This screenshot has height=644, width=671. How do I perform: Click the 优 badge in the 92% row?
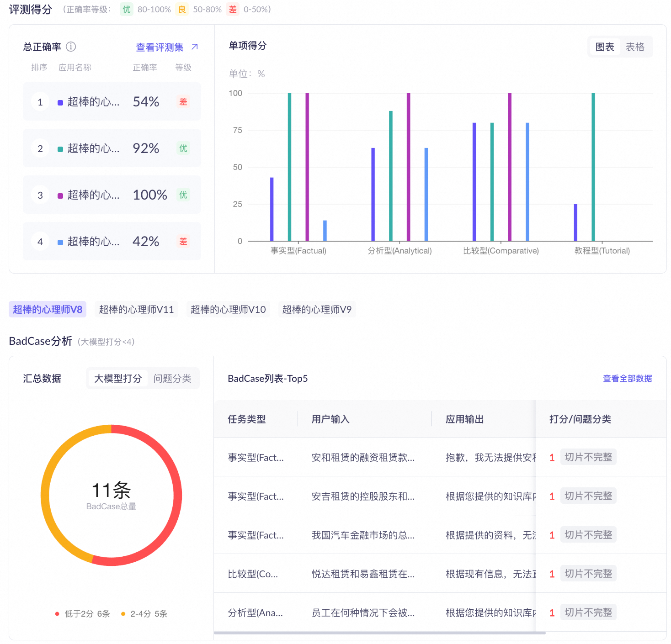coord(183,148)
